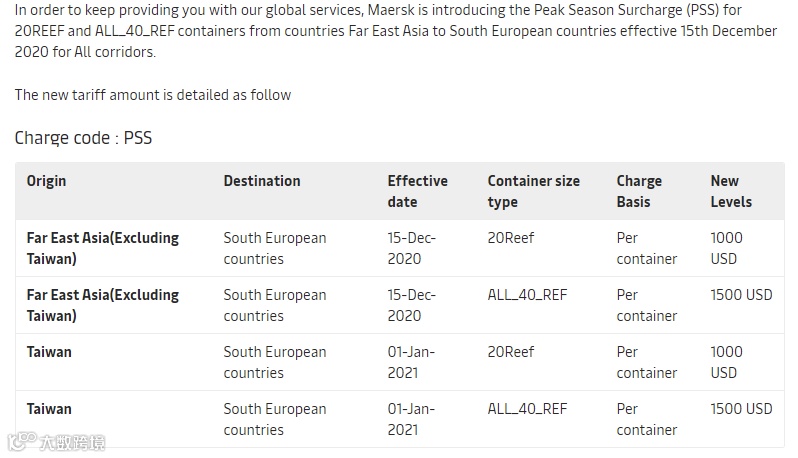Click ALL_40_REF in the second table row
Viewport: 798px width, 458px height.
[527, 295]
